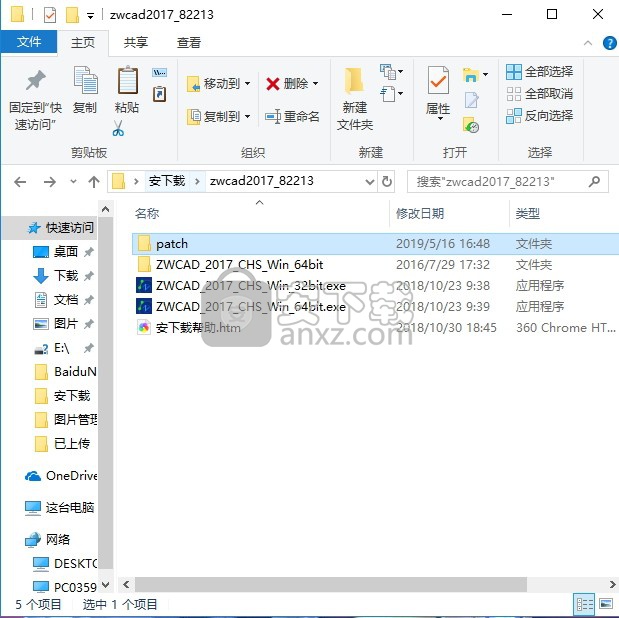The height and width of the screenshot is (618, 619).
Task: Expand the Delete options arrow
Action: [x=316, y=84]
